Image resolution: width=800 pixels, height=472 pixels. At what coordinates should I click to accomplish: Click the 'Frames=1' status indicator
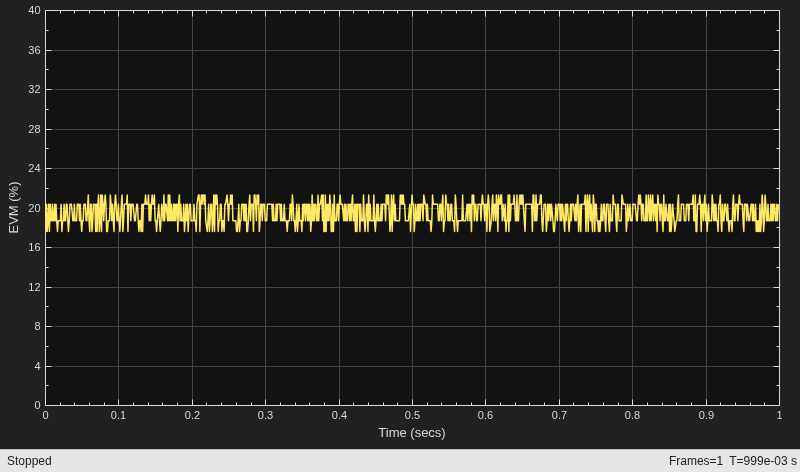pos(695,461)
